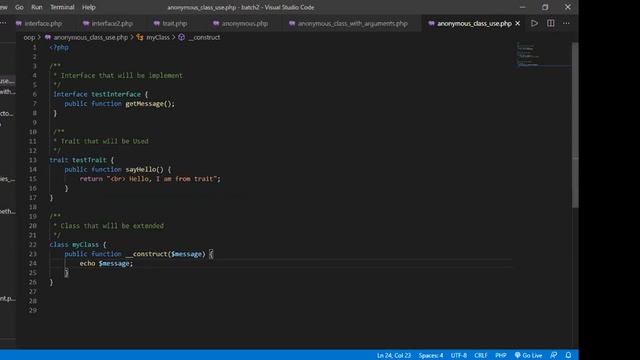Switch to anonymous_class_with_arguments.php tab
This screenshot has width=640, height=360.
(348, 24)
